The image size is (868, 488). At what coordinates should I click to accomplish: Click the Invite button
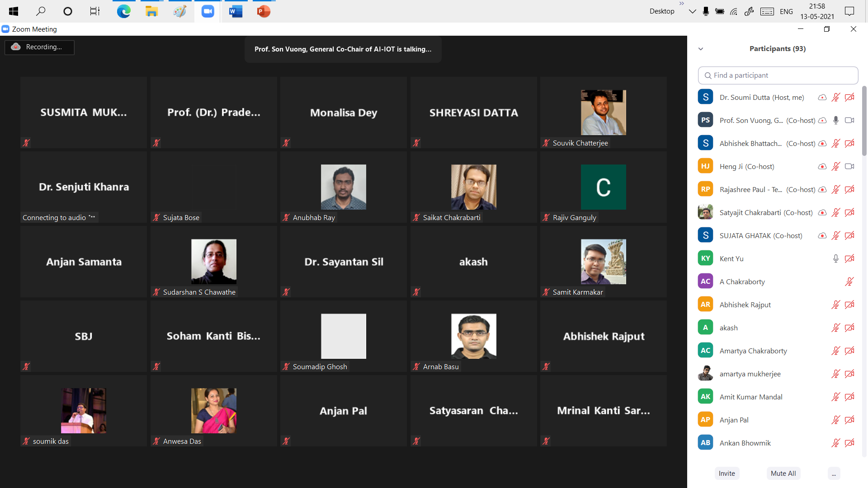tap(727, 474)
